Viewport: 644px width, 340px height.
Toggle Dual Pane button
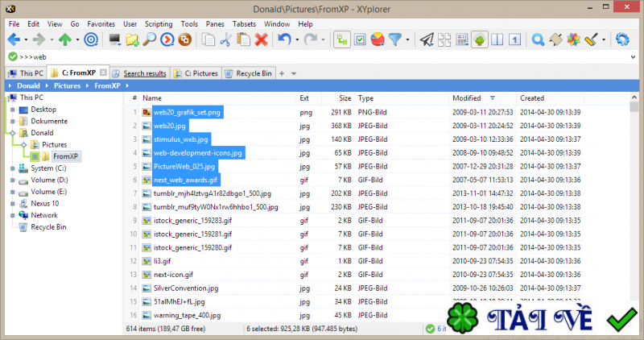coord(497,39)
